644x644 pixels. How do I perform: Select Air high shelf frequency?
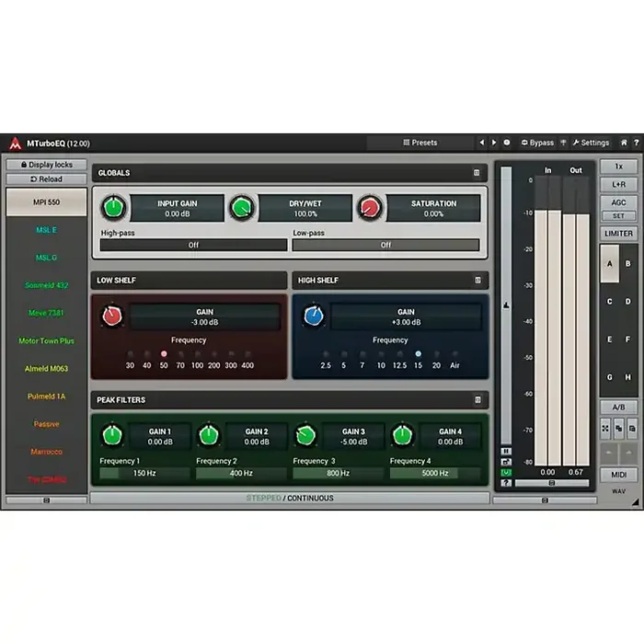coord(454,353)
